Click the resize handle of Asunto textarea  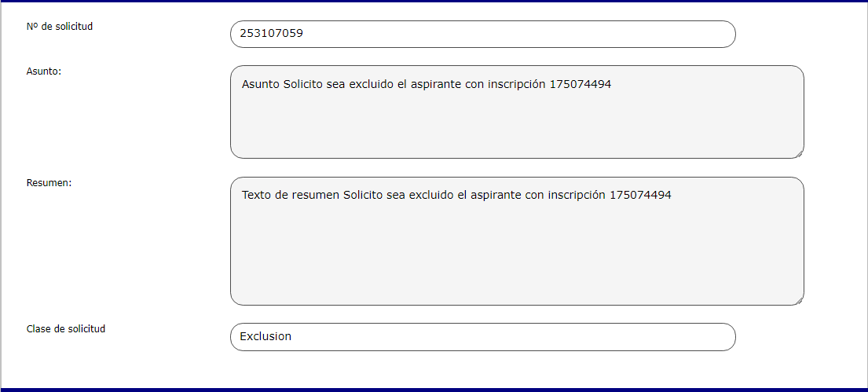pos(799,153)
